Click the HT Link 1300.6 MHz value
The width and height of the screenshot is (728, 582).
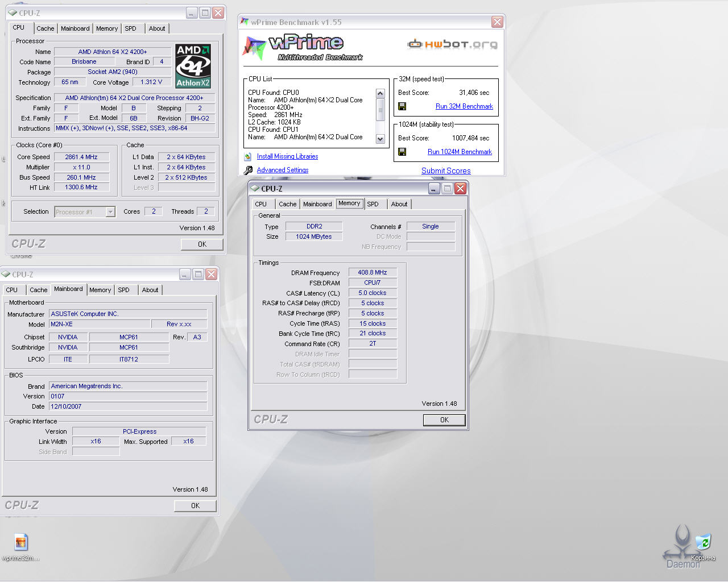tap(81, 187)
